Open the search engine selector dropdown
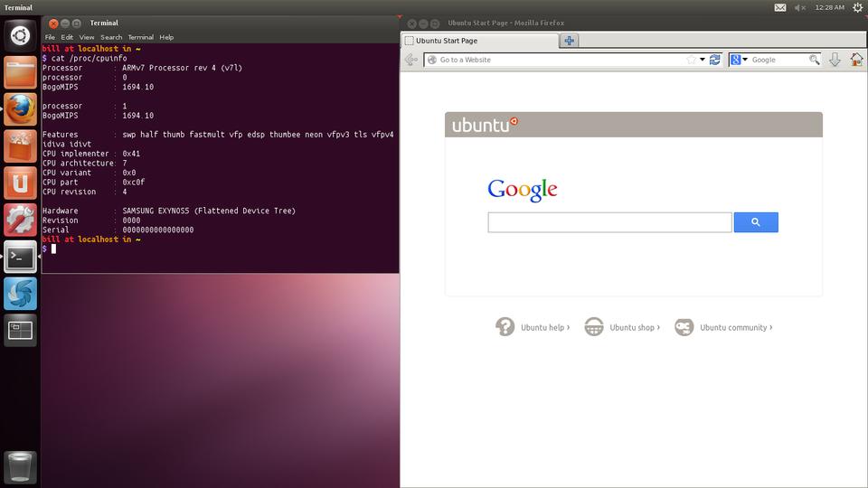868x488 pixels. point(739,60)
